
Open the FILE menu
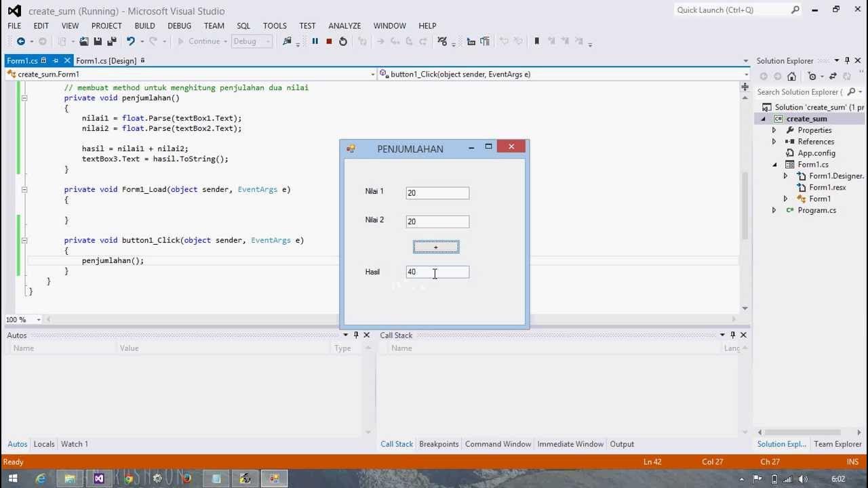click(x=14, y=26)
